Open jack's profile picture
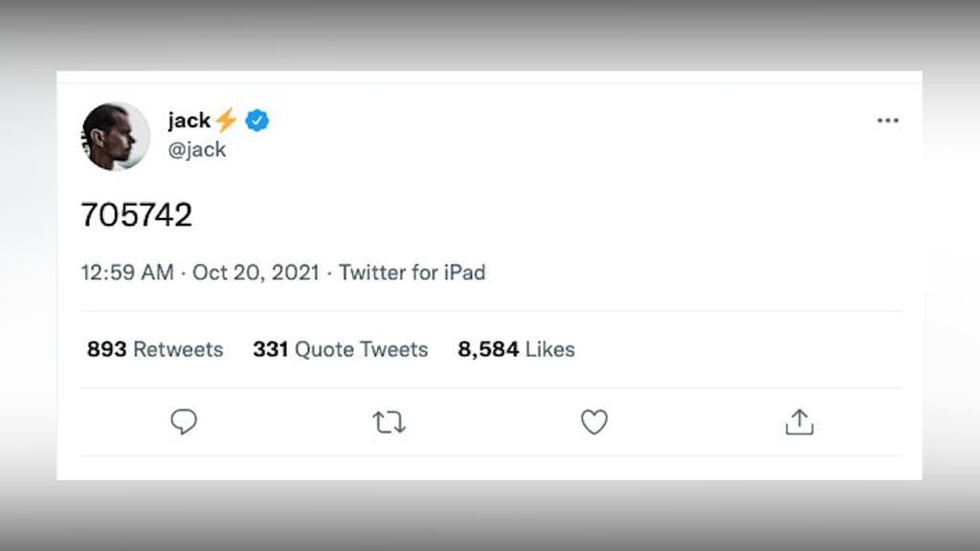 point(115,136)
